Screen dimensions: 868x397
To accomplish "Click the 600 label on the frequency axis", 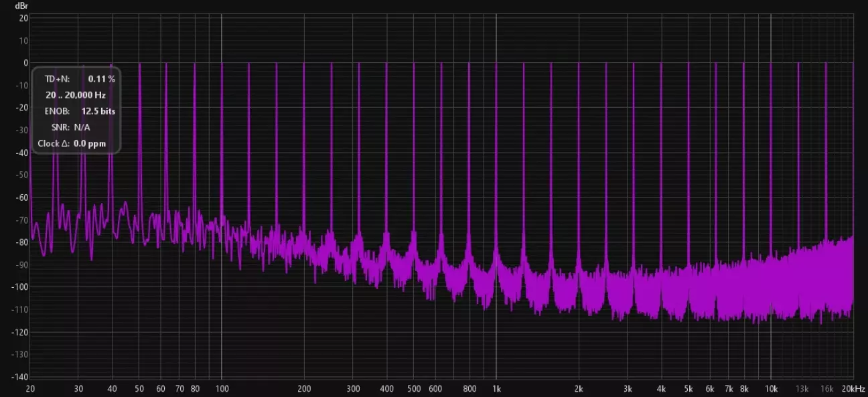I will point(435,389).
